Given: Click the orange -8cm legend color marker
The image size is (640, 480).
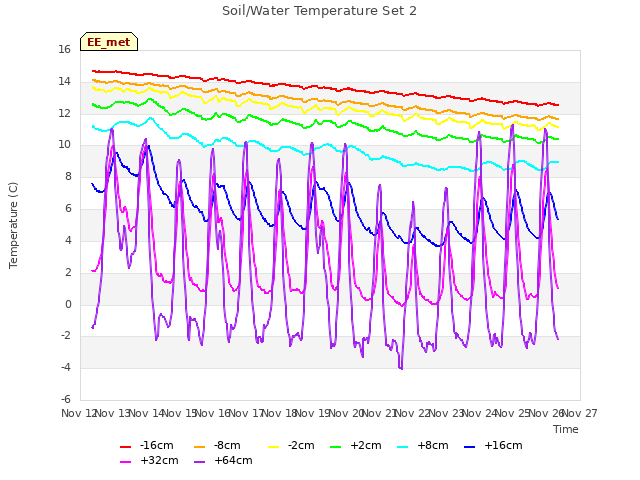Looking at the screenshot, I should tap(199, 447).
